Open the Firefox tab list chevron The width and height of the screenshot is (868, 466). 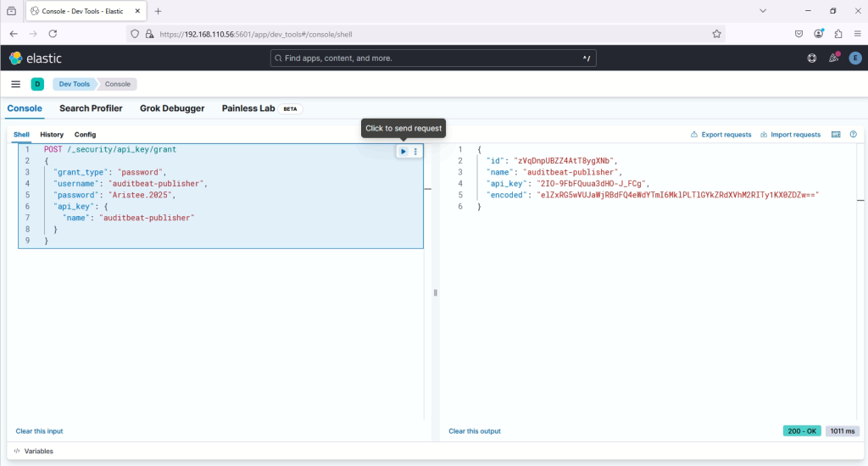click(763, 11)
